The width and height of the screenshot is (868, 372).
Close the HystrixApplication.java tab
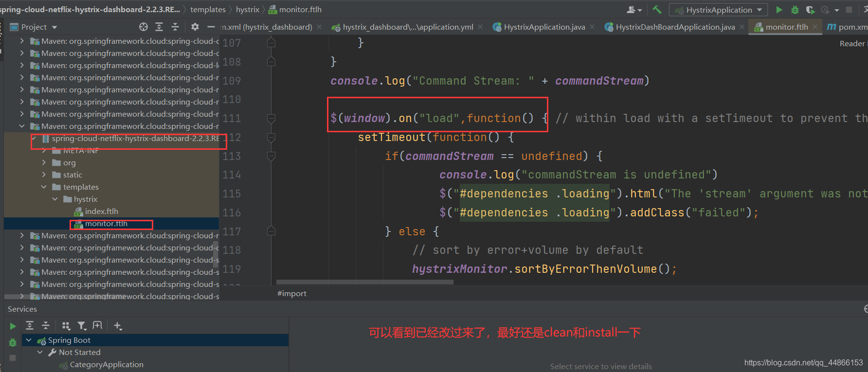pos(592,27)
